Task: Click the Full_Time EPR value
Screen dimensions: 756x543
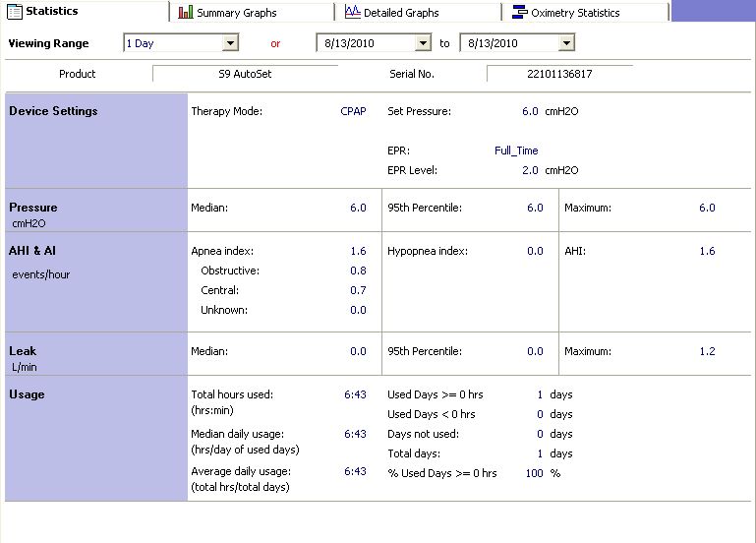Action: click(x=516, y=151)
